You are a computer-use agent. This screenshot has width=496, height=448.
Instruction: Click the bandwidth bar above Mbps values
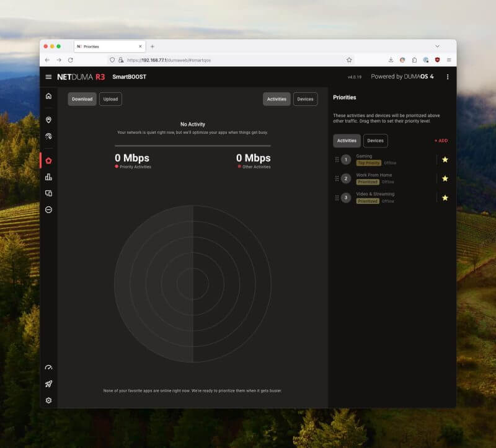[x=193, y=146]
